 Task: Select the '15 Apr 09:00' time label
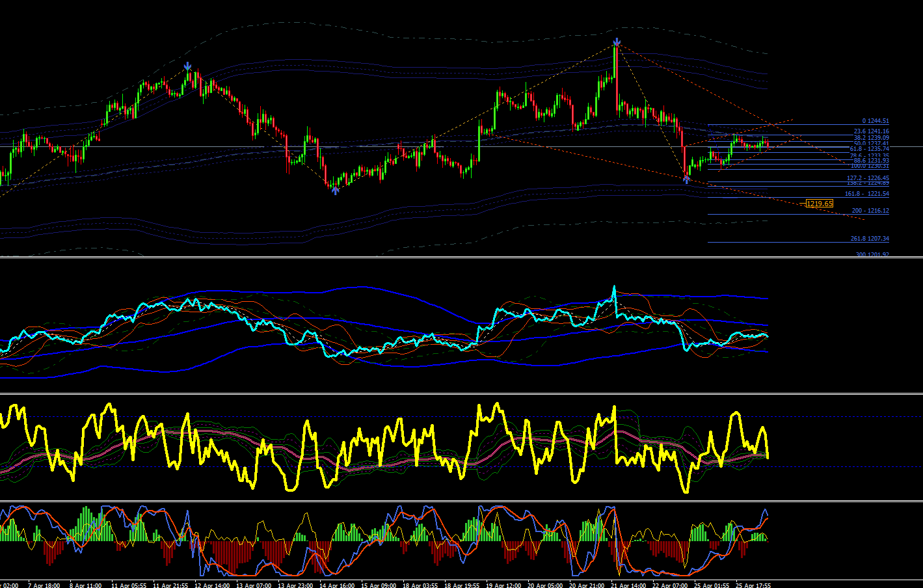[x=379, y=585]
